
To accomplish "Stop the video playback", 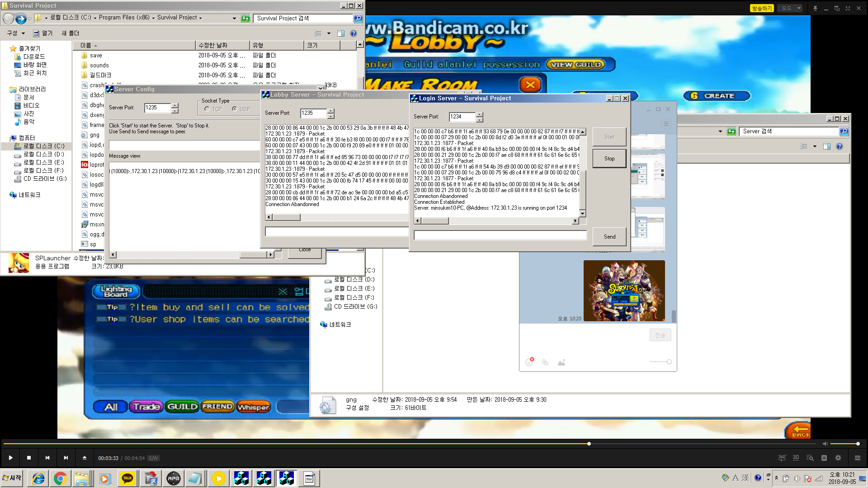I will (29, 458).
